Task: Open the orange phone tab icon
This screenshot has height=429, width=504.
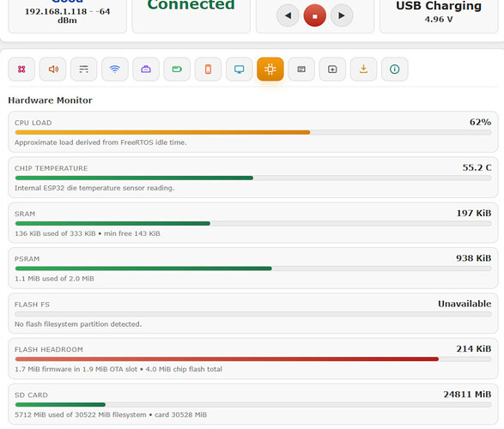Action: coord(208,69)
